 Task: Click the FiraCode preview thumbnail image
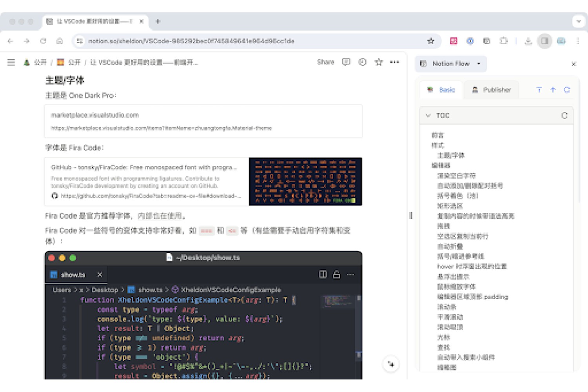[x=305, y=181]
